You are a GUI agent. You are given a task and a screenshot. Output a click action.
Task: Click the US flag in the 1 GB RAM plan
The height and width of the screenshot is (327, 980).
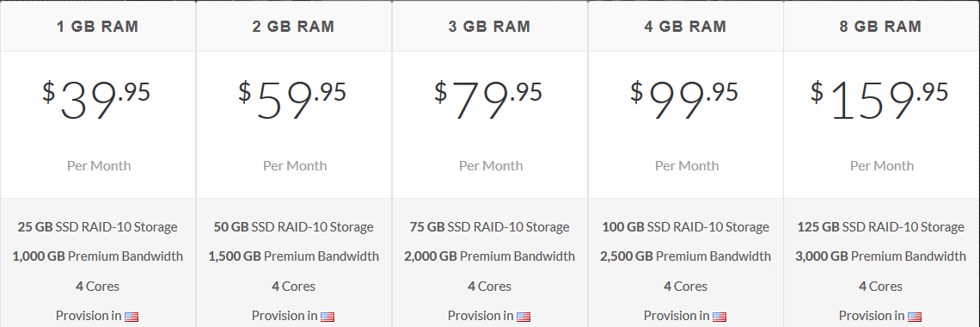132,317
